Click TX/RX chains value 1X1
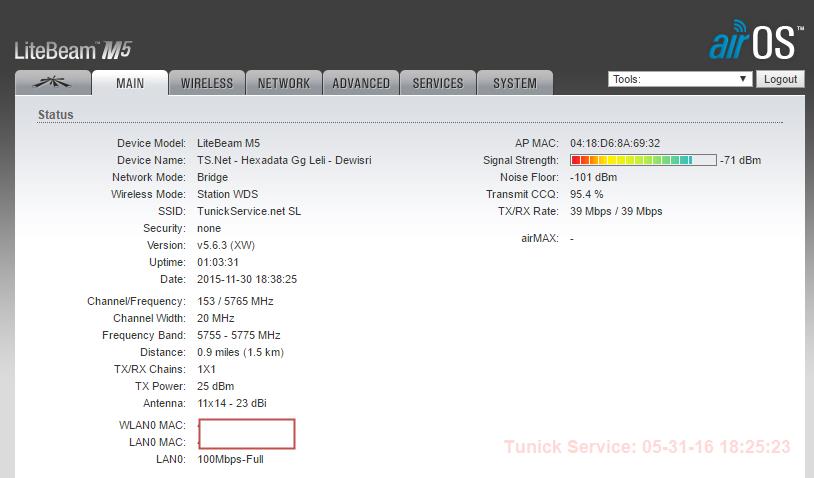This screenshot has height=478, width=814. [206, 369]
